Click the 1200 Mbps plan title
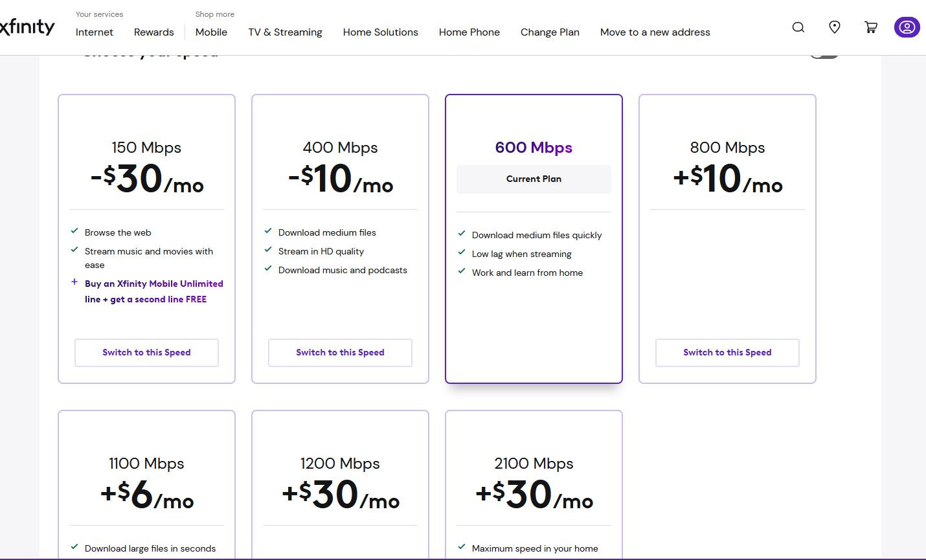The height and width of the screenshot is (560, 926). pos(340,464)
